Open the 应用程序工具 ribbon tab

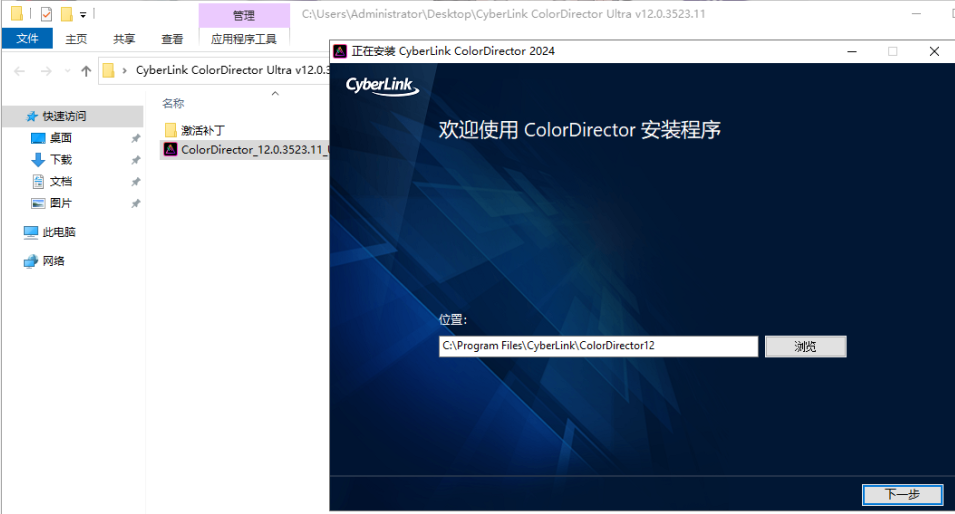coord(244,39)
